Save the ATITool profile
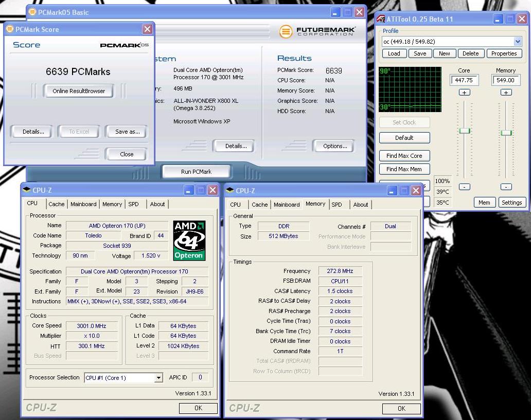This screenshot has height=420, width=531. (420, 53)
